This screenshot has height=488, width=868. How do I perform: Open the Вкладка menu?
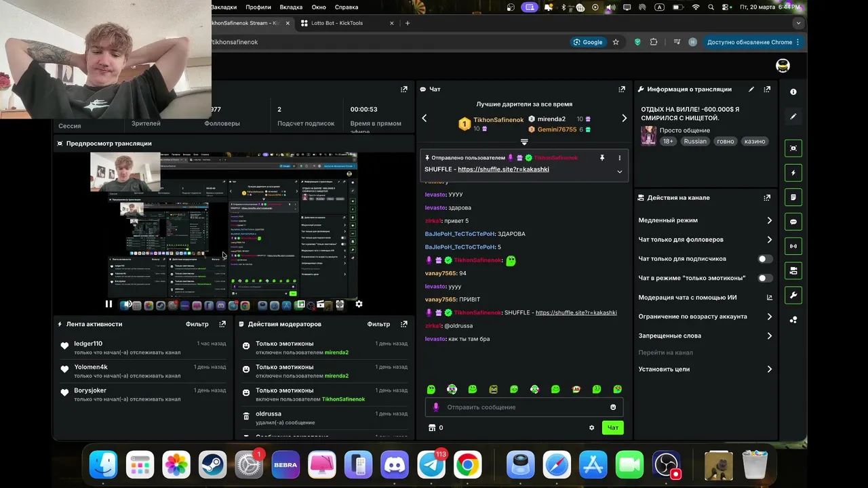pyautogui.click(x=291, y=7)
